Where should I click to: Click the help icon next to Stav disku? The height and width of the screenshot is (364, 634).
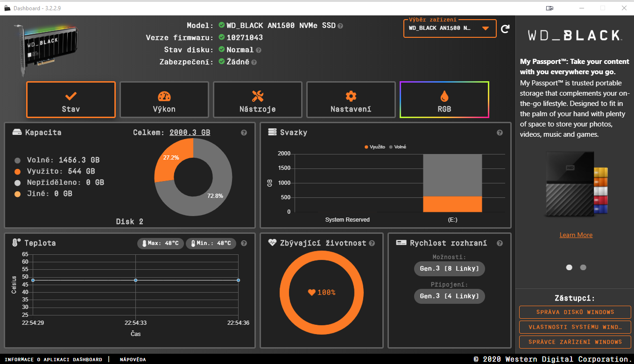[x=259, y=50]
